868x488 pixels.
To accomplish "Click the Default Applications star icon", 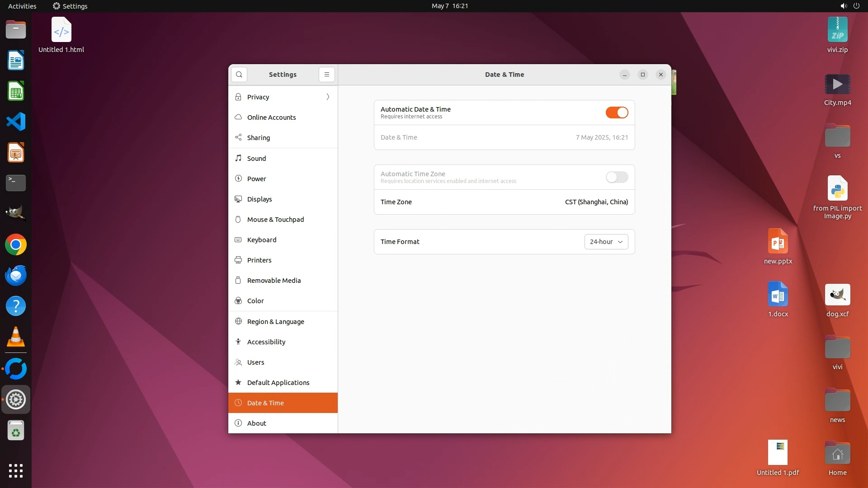I will point(238,383).
